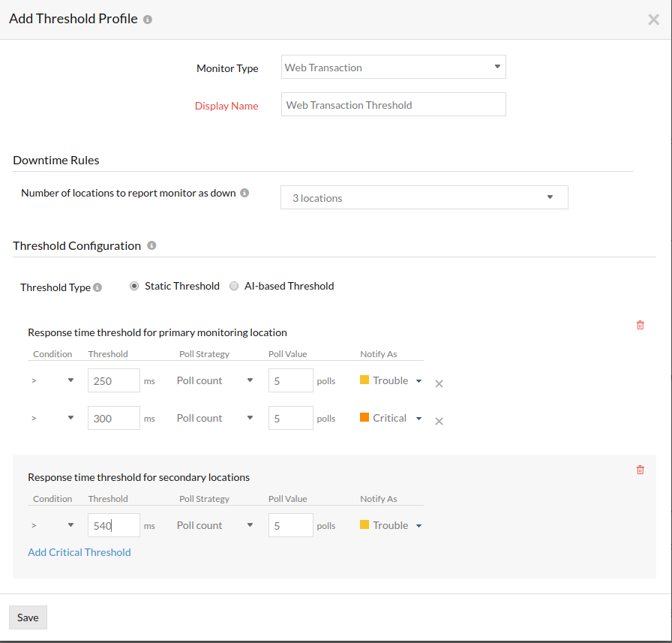Close the Add Threshold Profile dialog
The height and width of the screenshot is (643, 672).
tap(653, 20)
